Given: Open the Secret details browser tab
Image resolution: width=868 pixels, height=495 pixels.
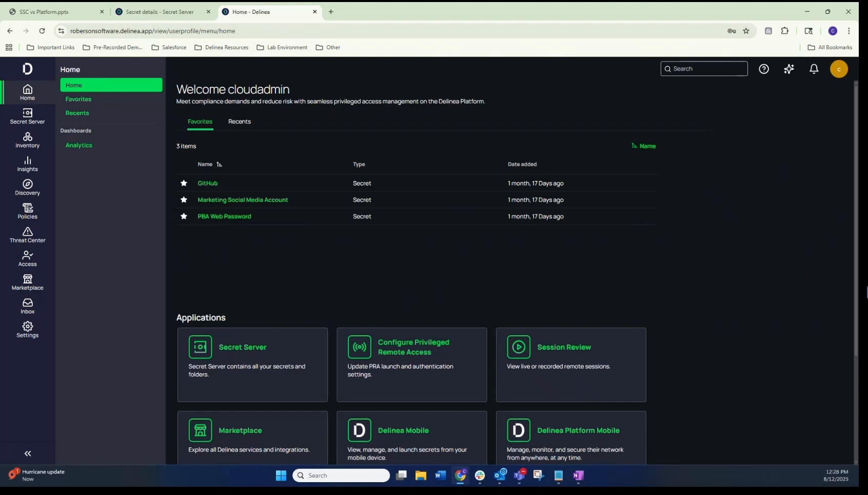Looking at the screenshot, I should pyautogui.click(x=161, y=11).
